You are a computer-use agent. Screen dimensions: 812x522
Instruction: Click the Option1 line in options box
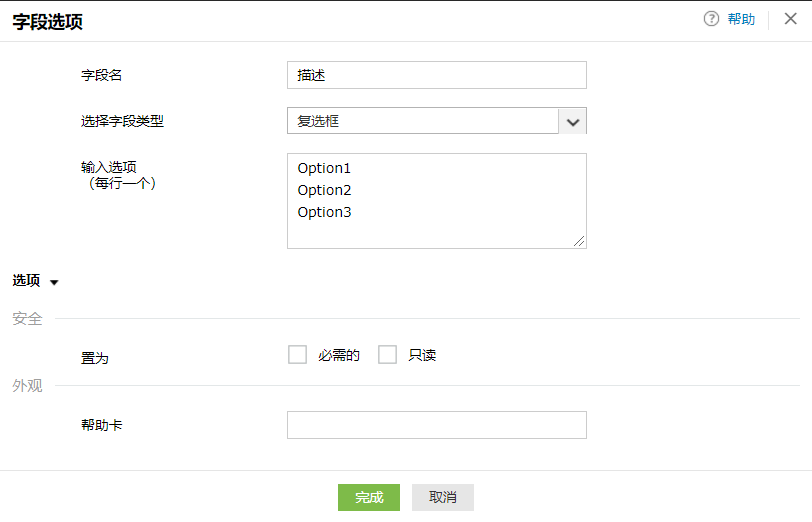click(324, 168)
